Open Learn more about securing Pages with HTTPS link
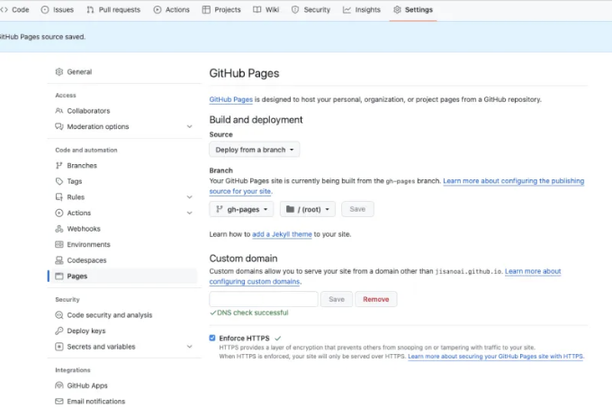612x410 pixels. [x=496, y=357]
